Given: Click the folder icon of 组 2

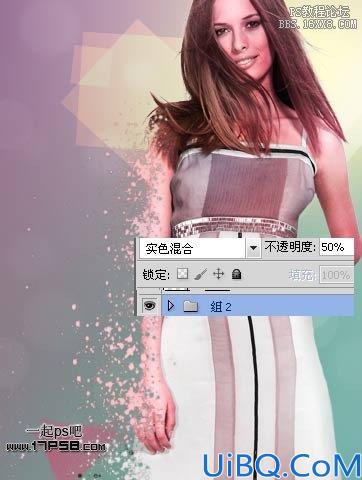Looking at the screenshot, I should (x=191, y=306).
